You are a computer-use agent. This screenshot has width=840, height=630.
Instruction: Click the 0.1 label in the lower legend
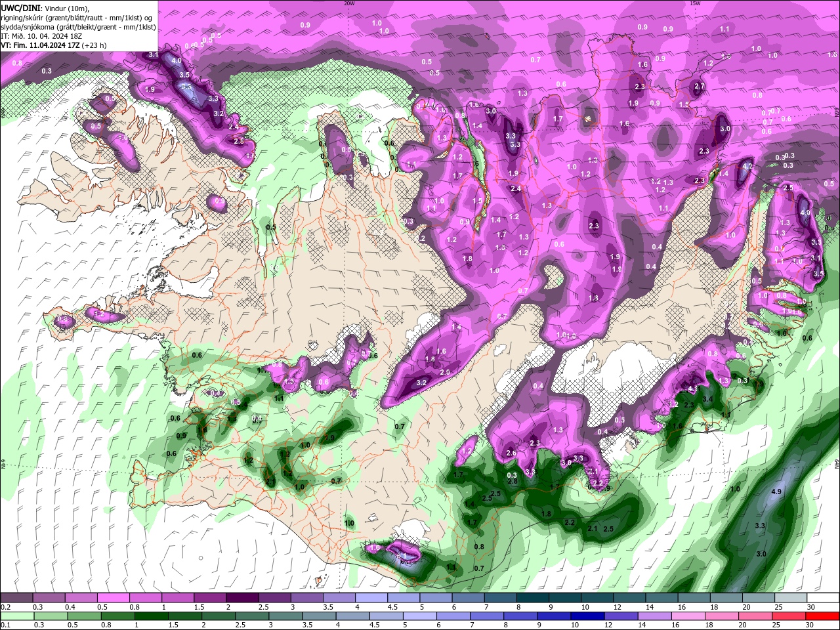[x=6, y=625]
